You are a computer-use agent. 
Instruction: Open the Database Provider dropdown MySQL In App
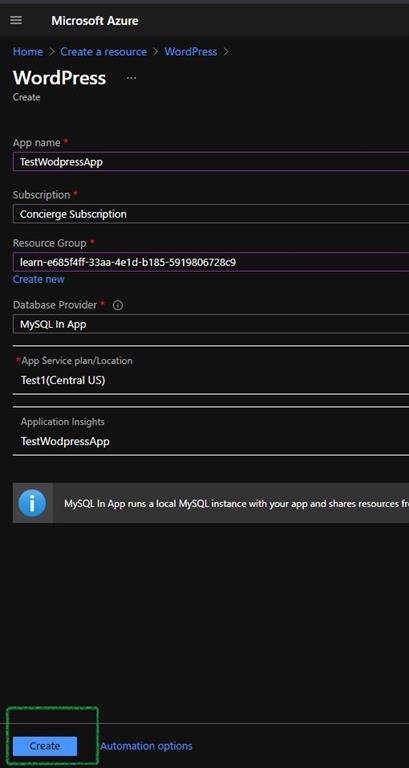tap(211, 324)
